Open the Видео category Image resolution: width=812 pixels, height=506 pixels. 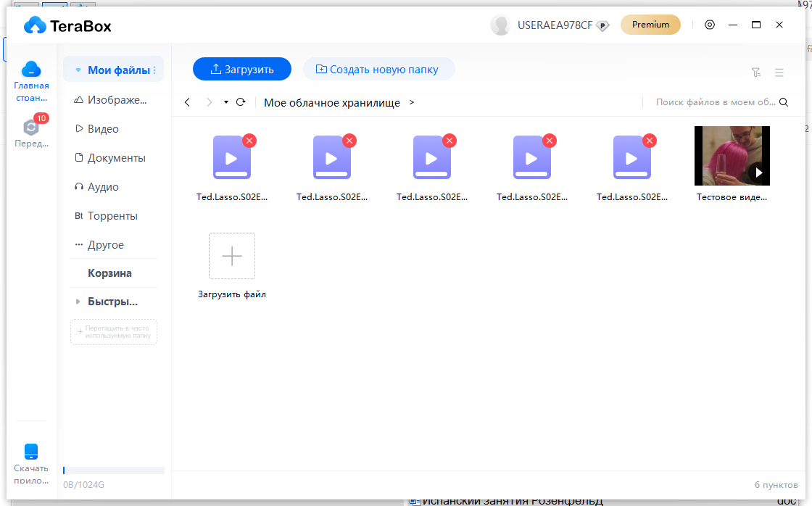103,129
